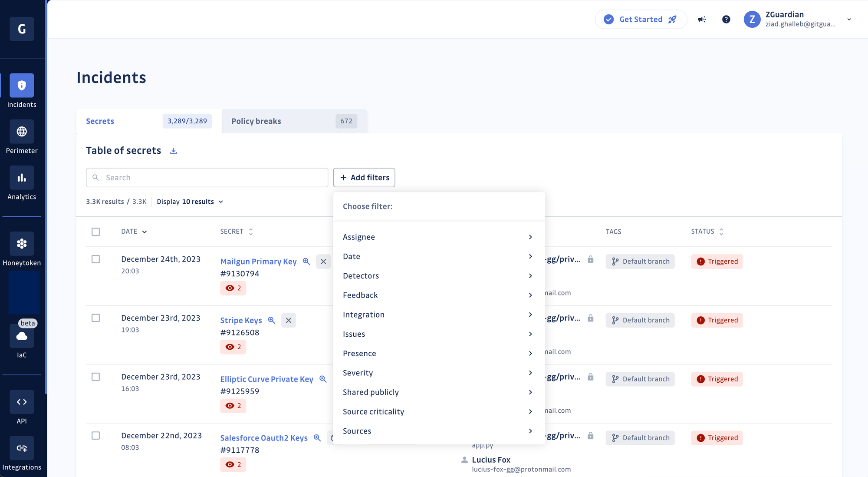Select the Elliptic Curve Private Key checkbox
Image resolution: width=868 pixels, height=477 pixels.
(x=96, y=377)
